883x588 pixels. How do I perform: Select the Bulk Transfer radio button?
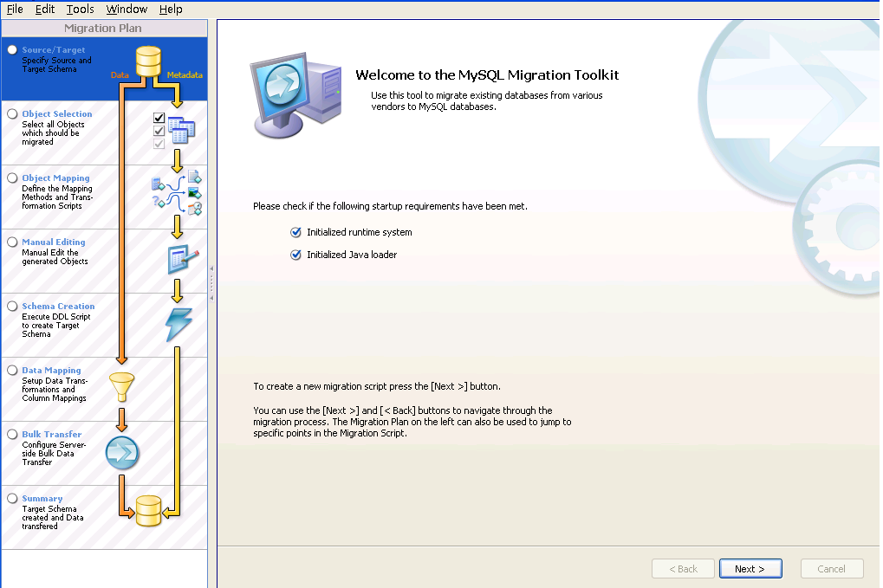click(x=12, y=435)
